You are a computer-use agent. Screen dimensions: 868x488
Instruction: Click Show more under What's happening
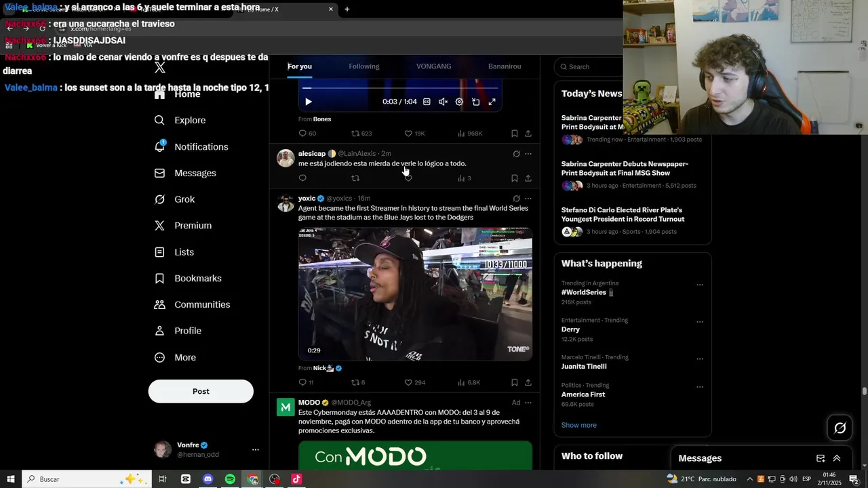[x=579, y=425]
